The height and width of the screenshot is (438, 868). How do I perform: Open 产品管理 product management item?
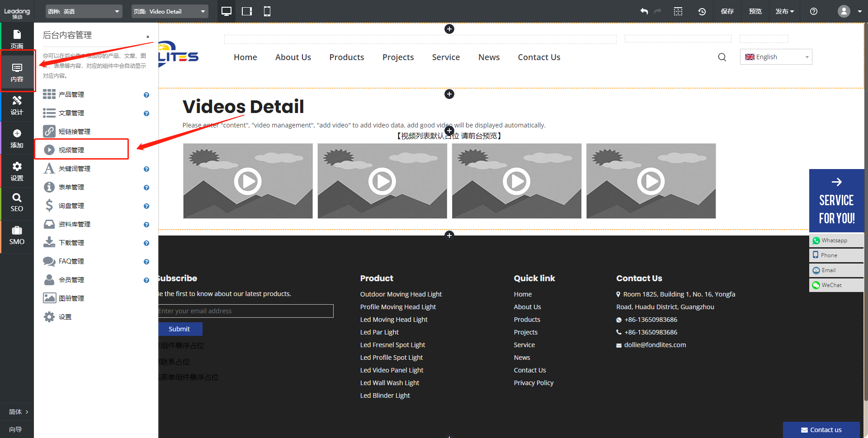[71, 94]
